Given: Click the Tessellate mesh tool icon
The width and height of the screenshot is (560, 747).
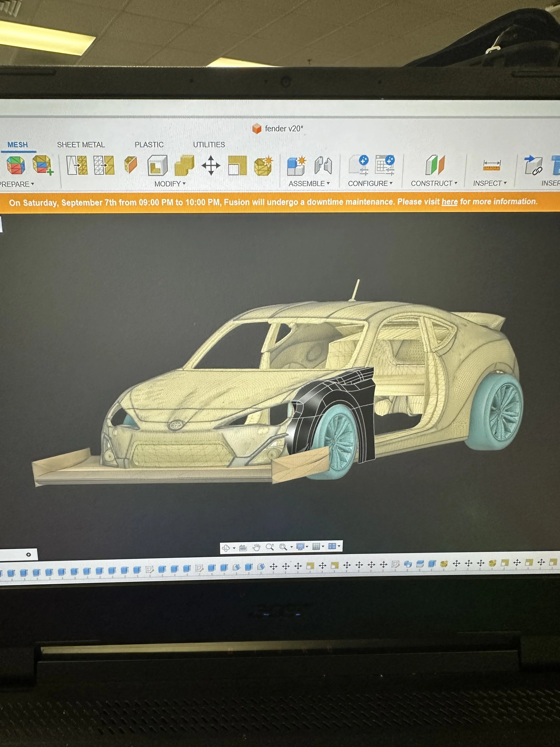Looking at the screenshot, I should 15,165.
